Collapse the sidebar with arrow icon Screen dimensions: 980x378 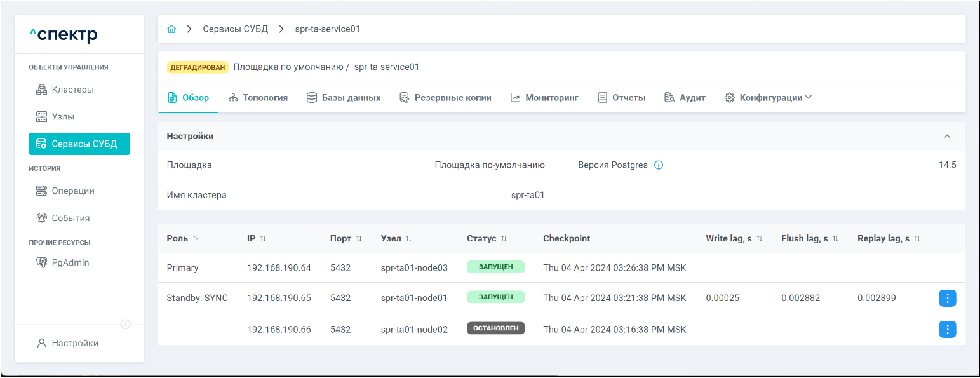tap(126, 324)
